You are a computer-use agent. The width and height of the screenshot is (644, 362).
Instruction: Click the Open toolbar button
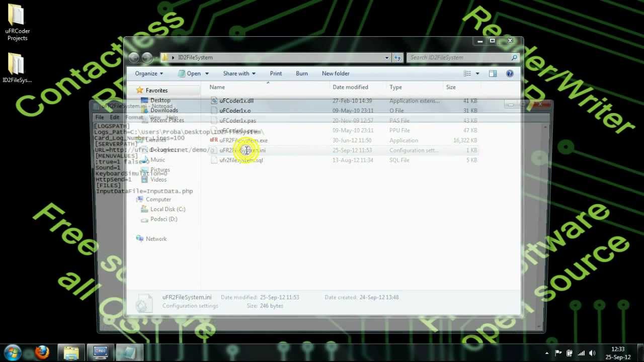pyautogui.click(x=190, y=73)
